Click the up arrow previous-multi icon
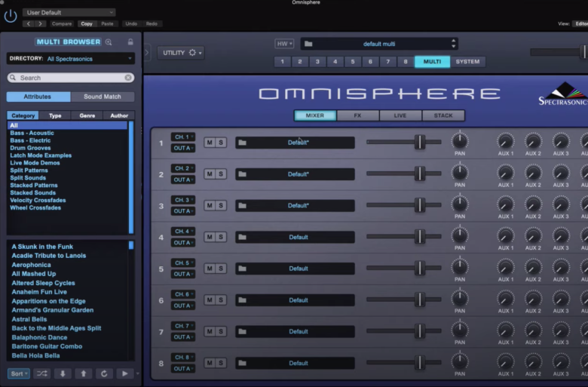 pos(83,373)
